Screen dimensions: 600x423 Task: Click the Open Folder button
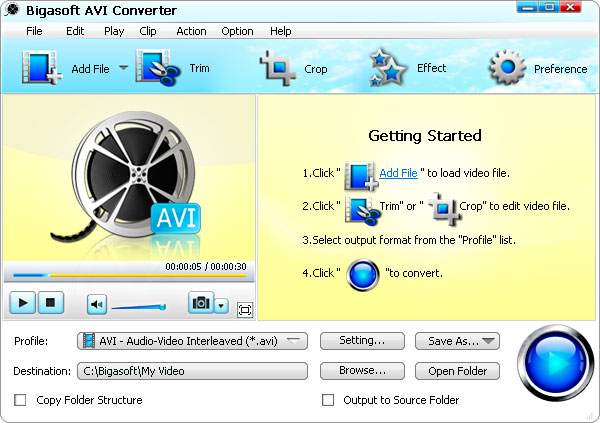click(x=457, y=371)
